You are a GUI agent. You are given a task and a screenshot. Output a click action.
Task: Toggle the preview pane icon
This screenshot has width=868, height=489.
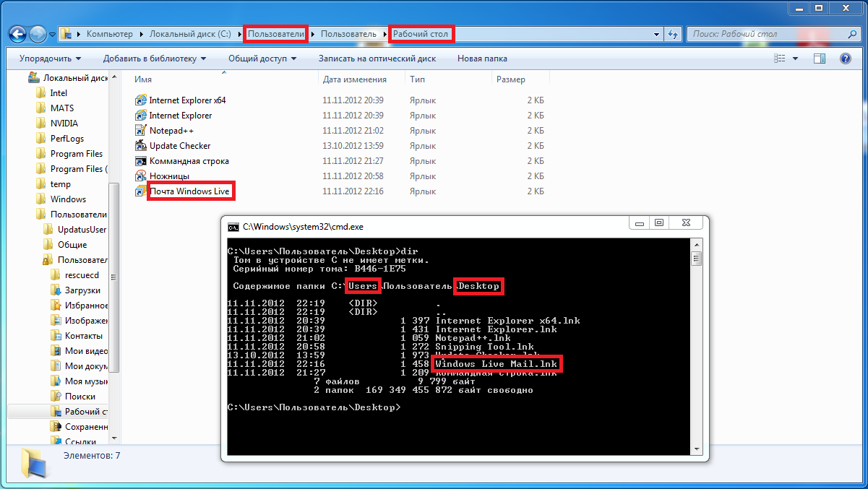tap(820, 59)
